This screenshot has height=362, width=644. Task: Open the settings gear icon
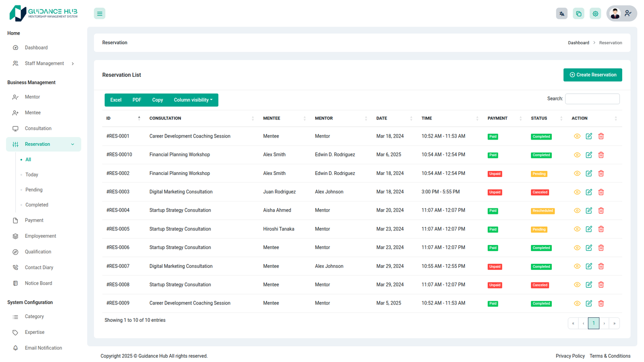tap(595, 14)
